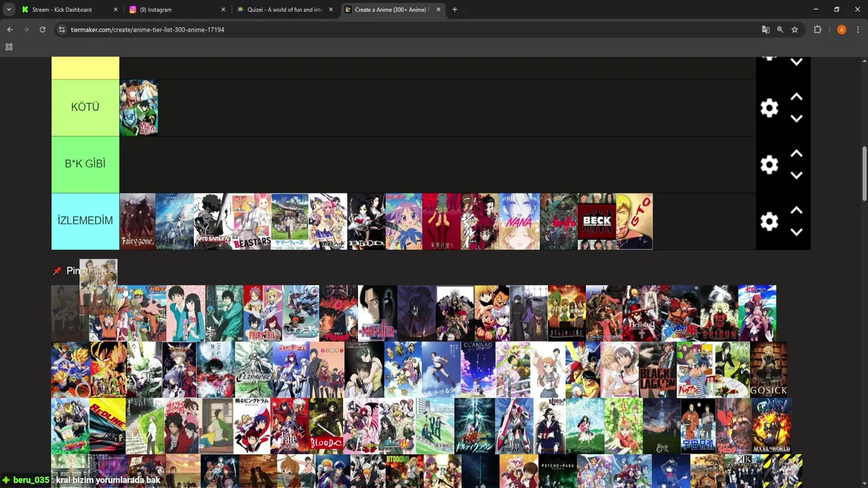This screenshot has width=868, height=488.
Task: Open the zoom magnifier in address bar
Action: tap(780, 30)
